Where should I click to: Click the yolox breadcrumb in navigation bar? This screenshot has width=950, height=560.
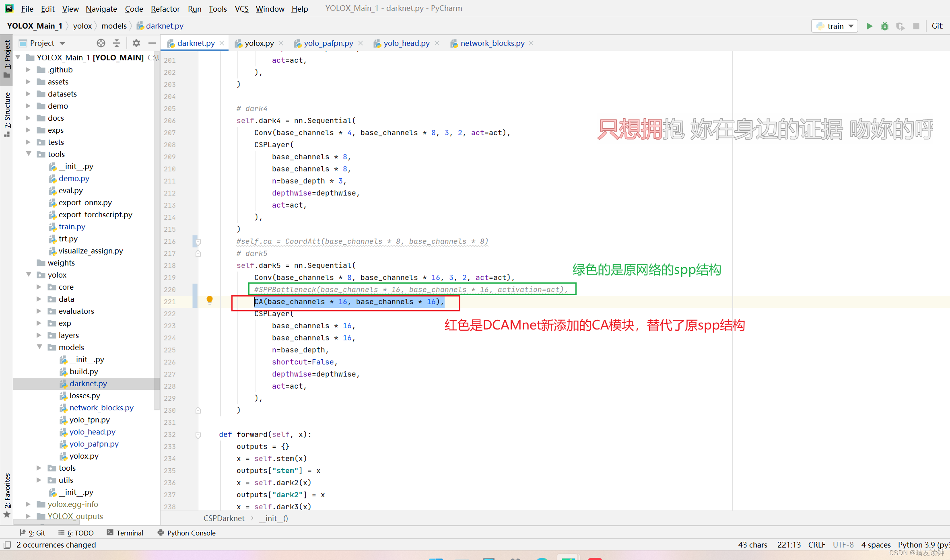[x=82, y=26]
